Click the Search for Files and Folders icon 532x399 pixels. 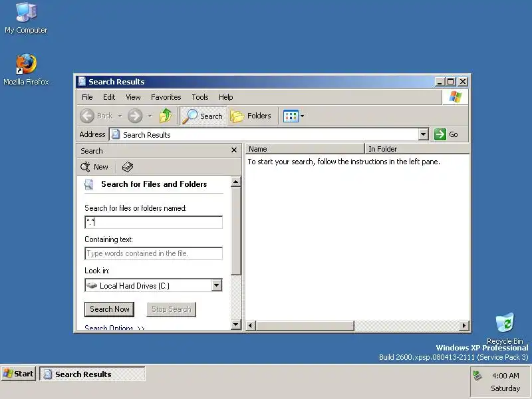coord(89,184)
